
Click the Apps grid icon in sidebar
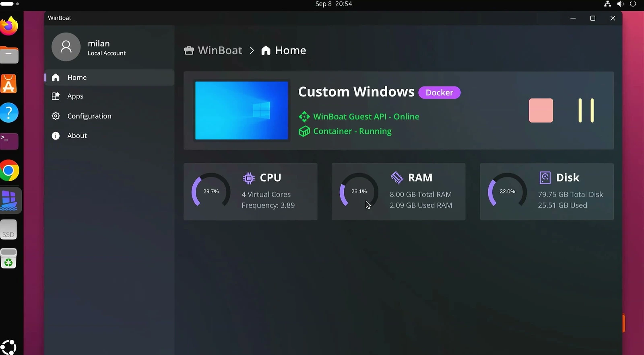[56, 96]
